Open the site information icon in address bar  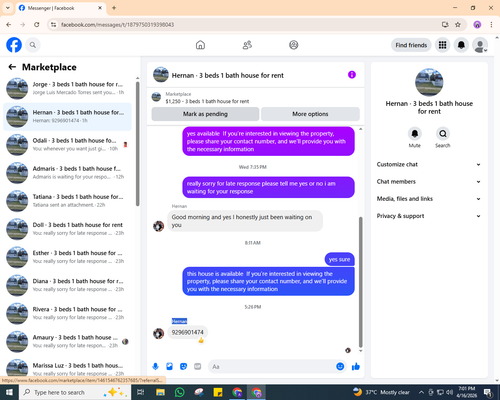[53, 25]
